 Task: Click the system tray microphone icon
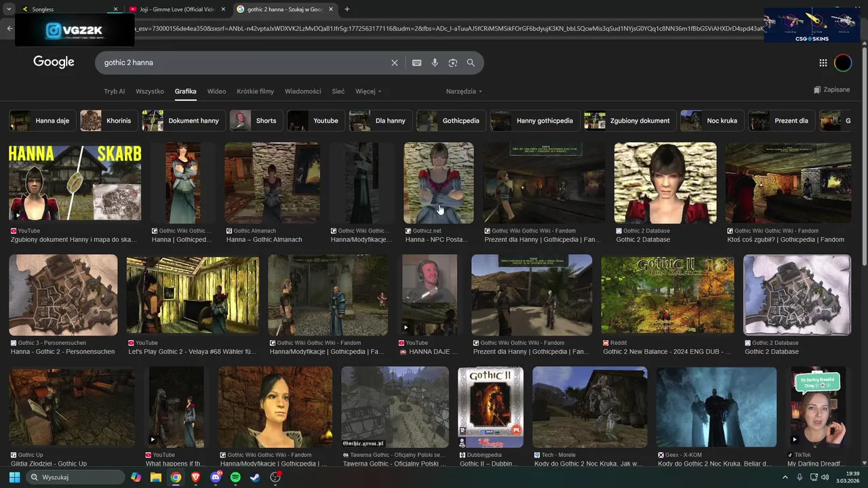click(800, 477)
